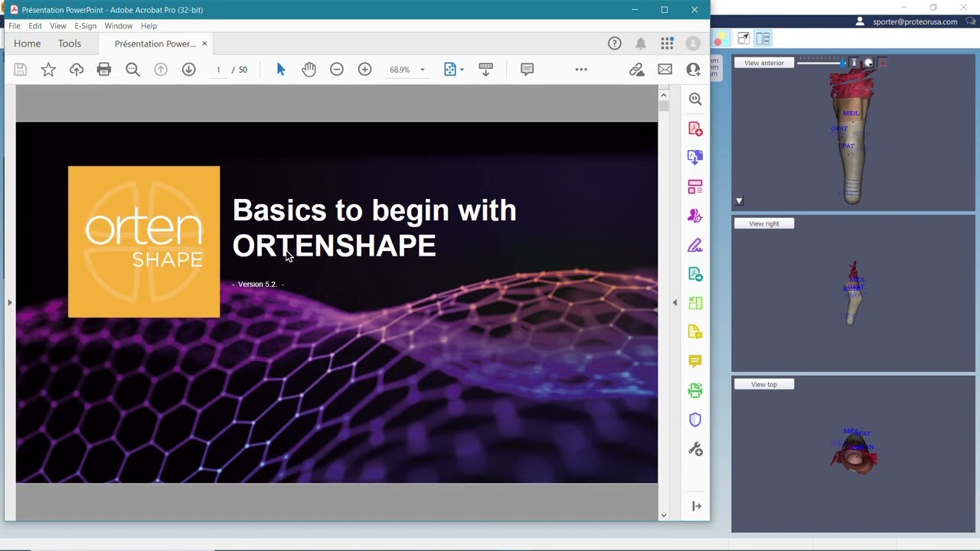This screenshot has height=551, width=980.
Task: Open more tools three-dots menu
Action: tap(581, 70)
